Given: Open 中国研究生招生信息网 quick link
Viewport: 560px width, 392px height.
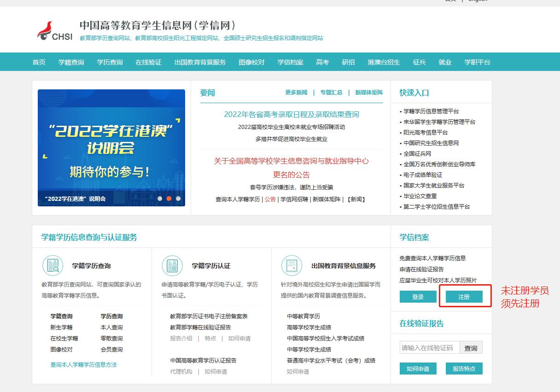Looking at the screenshot, I should click(x=431, y=143).
